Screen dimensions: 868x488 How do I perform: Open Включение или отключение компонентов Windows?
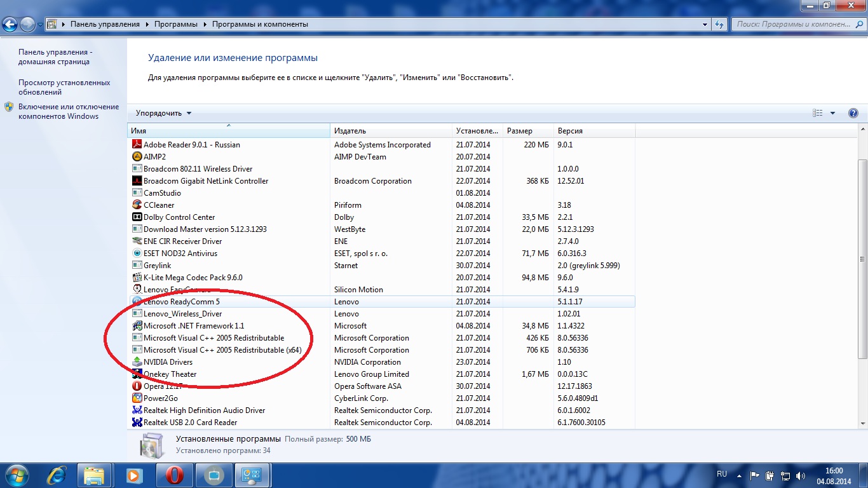pyautogui.click(x=68, y=111)
